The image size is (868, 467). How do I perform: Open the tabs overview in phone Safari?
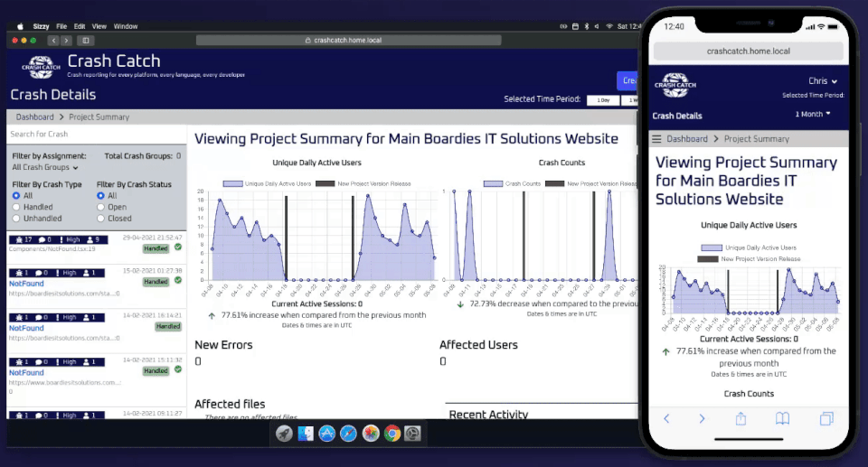point(826,419)
